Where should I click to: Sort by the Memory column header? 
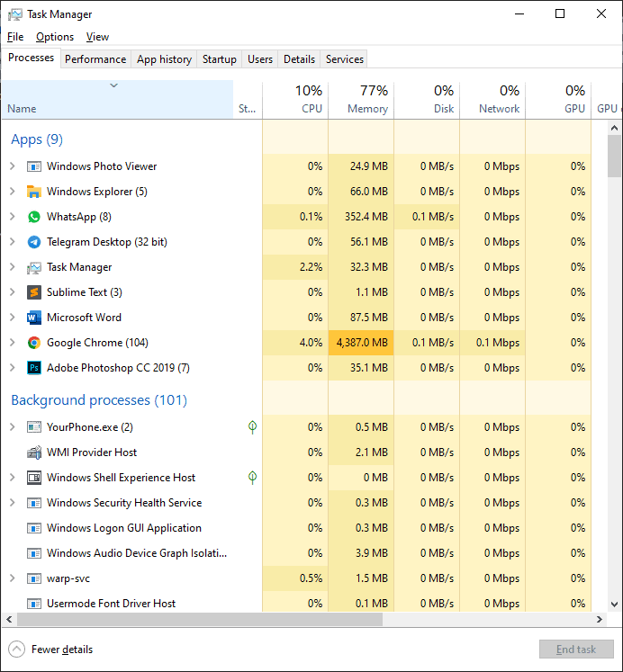pos(361,100)
